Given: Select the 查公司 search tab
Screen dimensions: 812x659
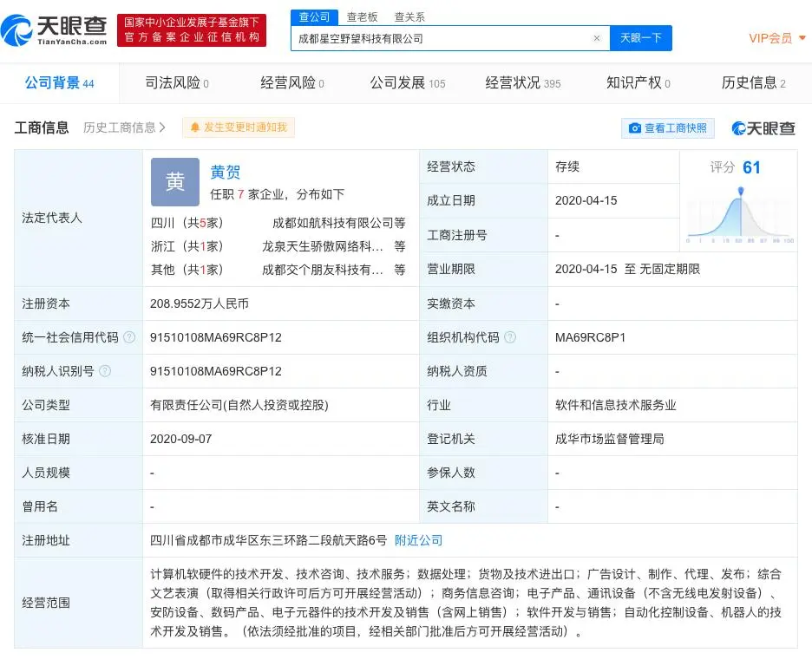Looking at the screenshot, I should pyautogui.click(x=314, y=17).
